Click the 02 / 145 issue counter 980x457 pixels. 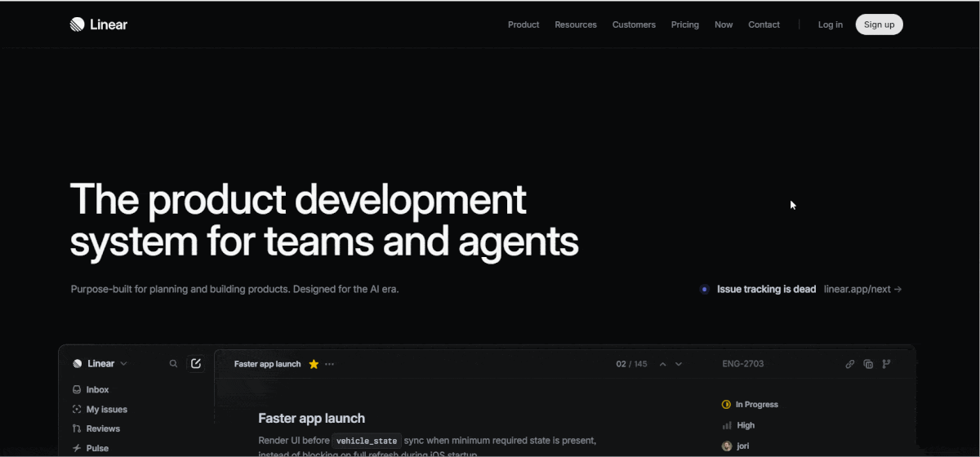pyautogui.click(x=631, y=364)
